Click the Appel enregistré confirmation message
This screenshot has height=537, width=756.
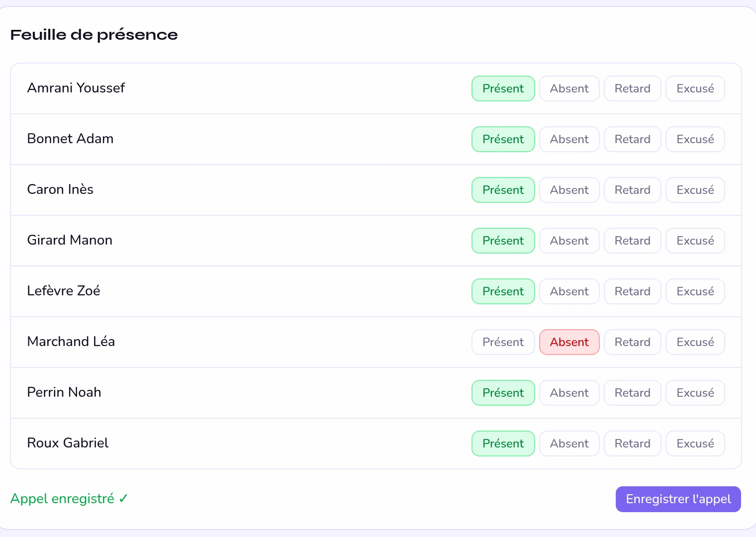coord(69,499)
